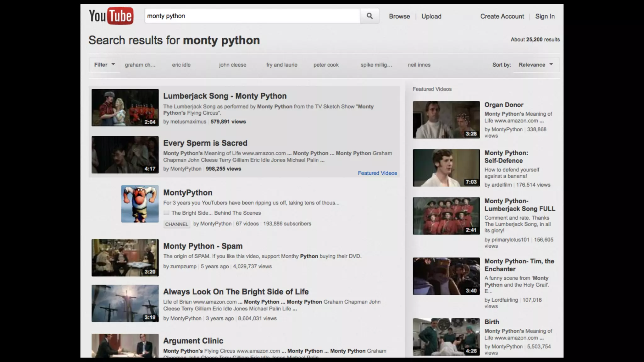
Task: Click inside the monty python search field
Action: click(x=252, y=16)
